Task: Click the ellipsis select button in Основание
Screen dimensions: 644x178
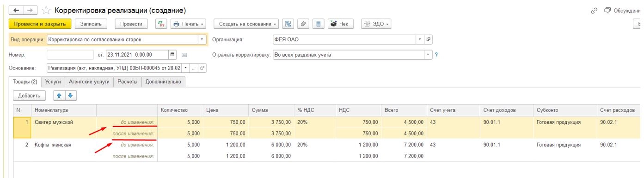Action: pos(194,68)
